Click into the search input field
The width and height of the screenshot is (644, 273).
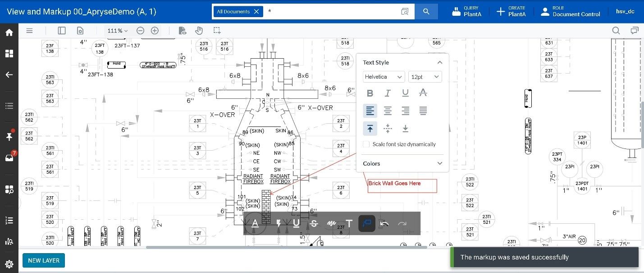point(331,12)
